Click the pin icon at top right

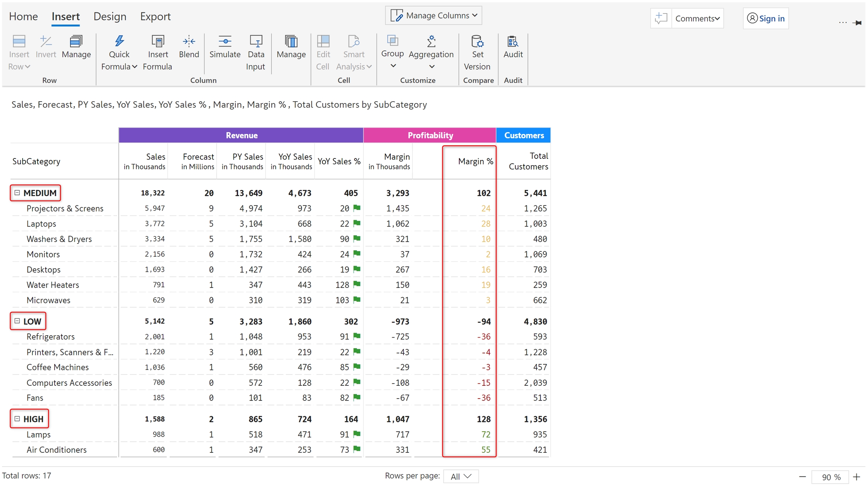858,23
